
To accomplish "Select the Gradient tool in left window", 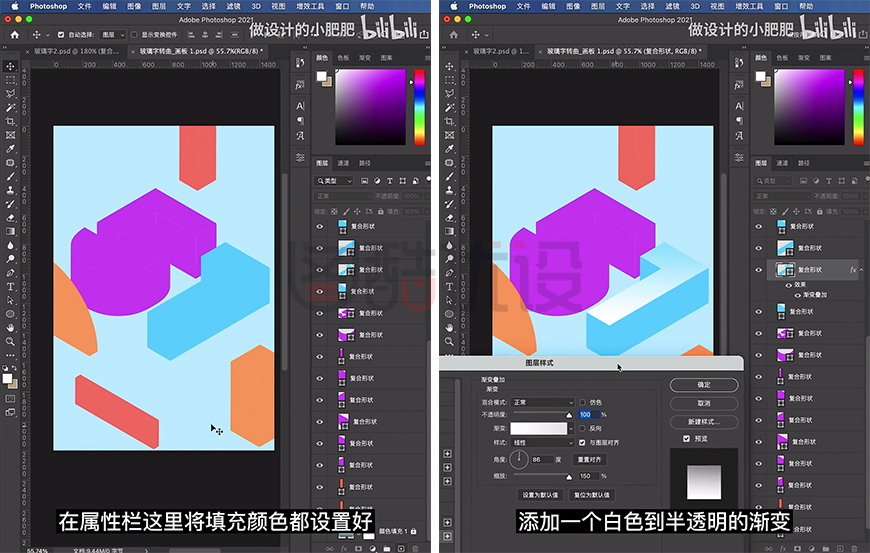I will pyautogui.click(x=10, y=232).
